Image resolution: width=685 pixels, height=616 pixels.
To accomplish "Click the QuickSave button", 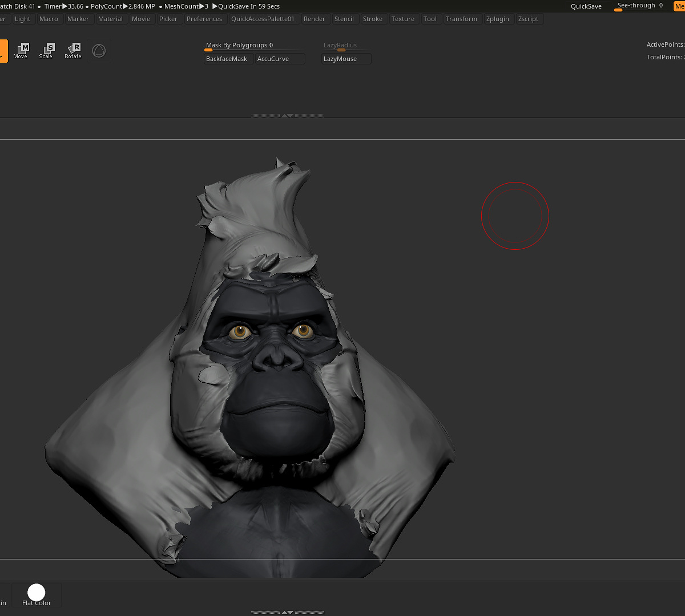I will click(x=586, y=6).
